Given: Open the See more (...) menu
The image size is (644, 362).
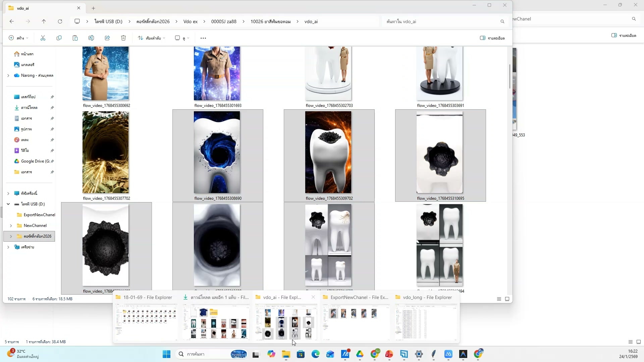Looking at the screenshot, I should click(x=203, y=38).
